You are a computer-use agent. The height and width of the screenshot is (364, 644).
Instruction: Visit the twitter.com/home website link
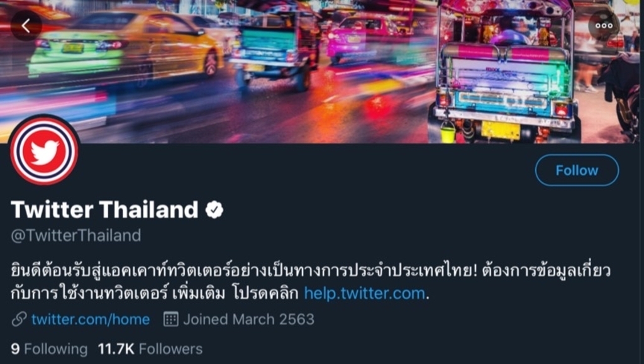[x=91, y=319]
